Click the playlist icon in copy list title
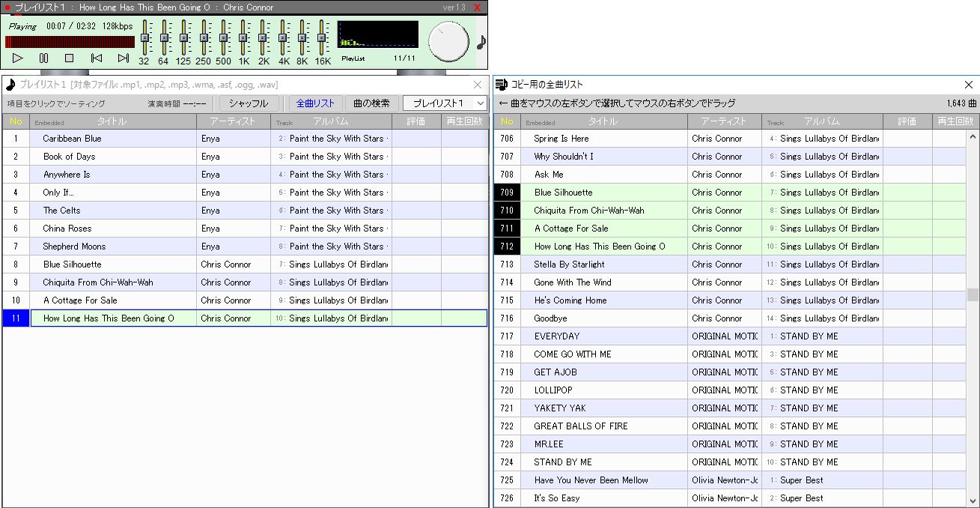The width and height of the screenshot is (980, 508). [502, 85]
